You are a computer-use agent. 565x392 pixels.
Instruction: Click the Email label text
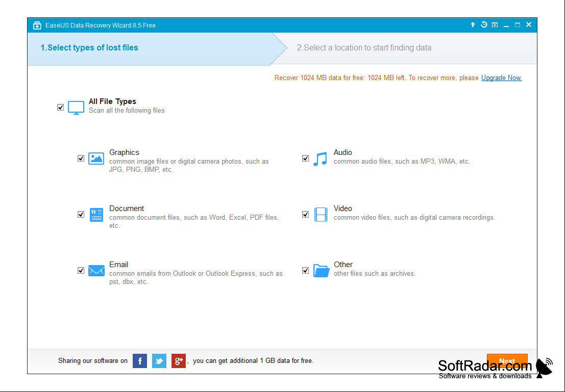coord(118,265)
